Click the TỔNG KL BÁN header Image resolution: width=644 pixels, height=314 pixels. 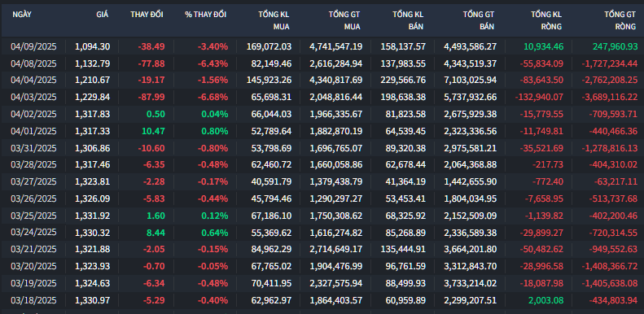coord(408,20)
